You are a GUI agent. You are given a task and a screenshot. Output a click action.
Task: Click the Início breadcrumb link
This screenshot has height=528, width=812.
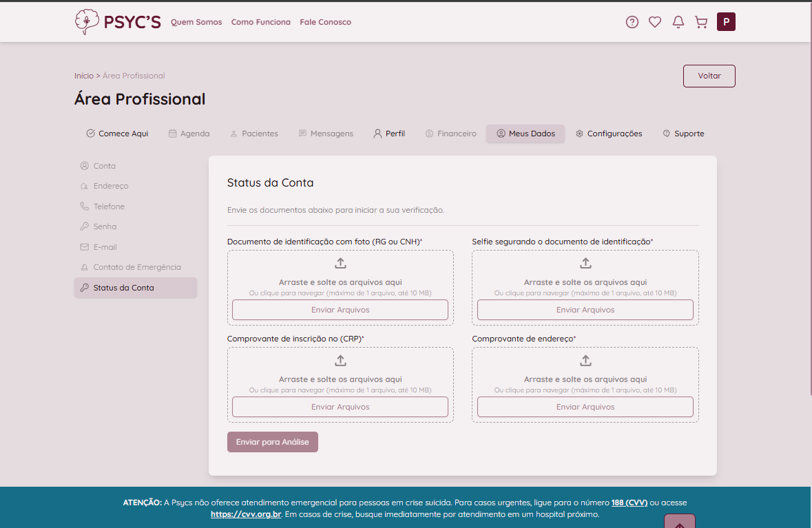(x=83, y=76)
